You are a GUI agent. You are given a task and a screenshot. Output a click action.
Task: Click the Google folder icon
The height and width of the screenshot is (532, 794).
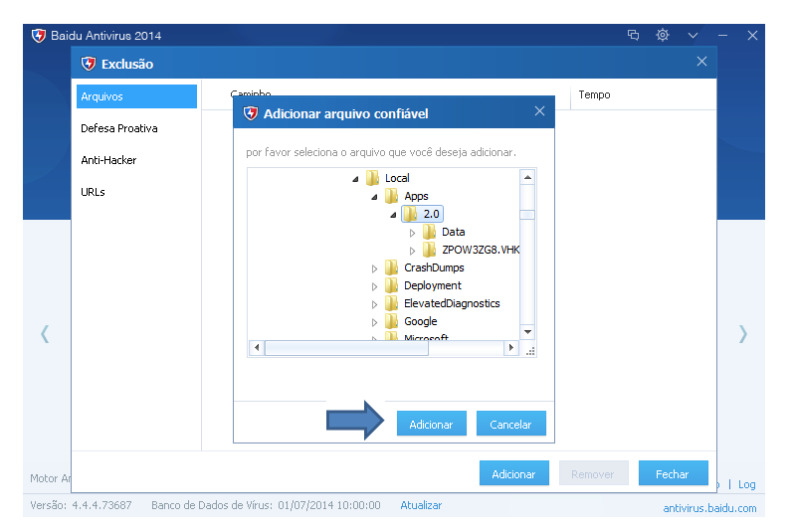pos(391,321)
